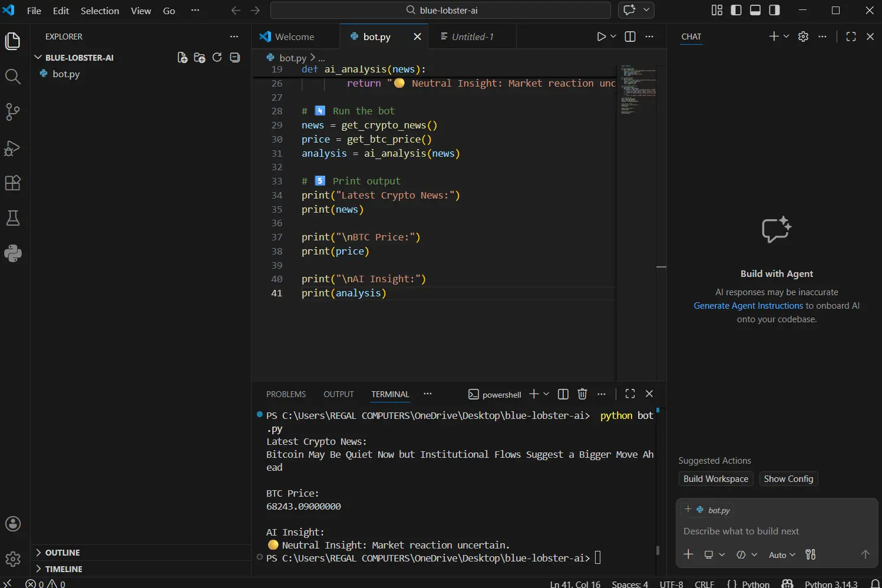Click the Build Workspace button
Screen dimensions: 882x588
(715, 479)
